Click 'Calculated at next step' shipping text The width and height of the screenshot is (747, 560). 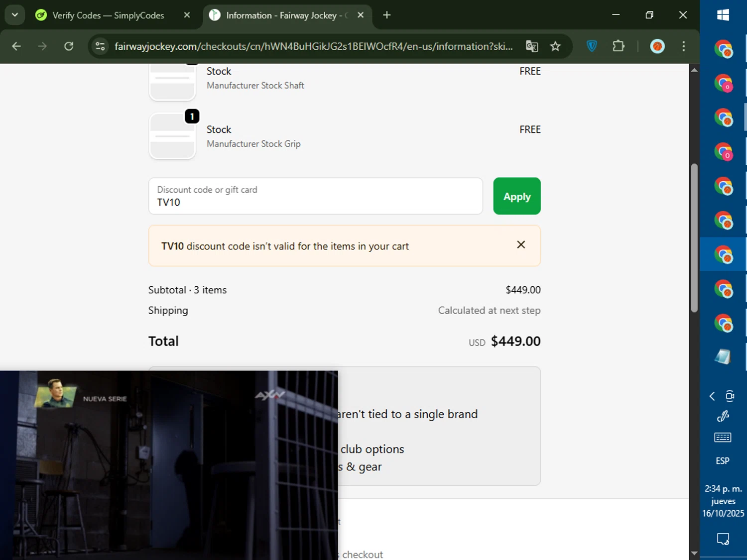[x=489, y=311]
